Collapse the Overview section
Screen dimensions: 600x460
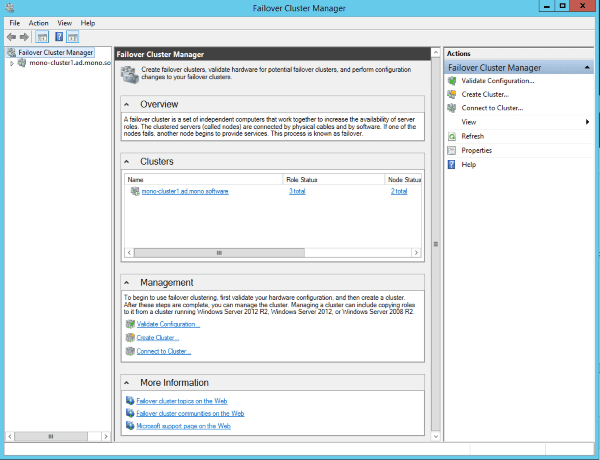tap(127, 104)
